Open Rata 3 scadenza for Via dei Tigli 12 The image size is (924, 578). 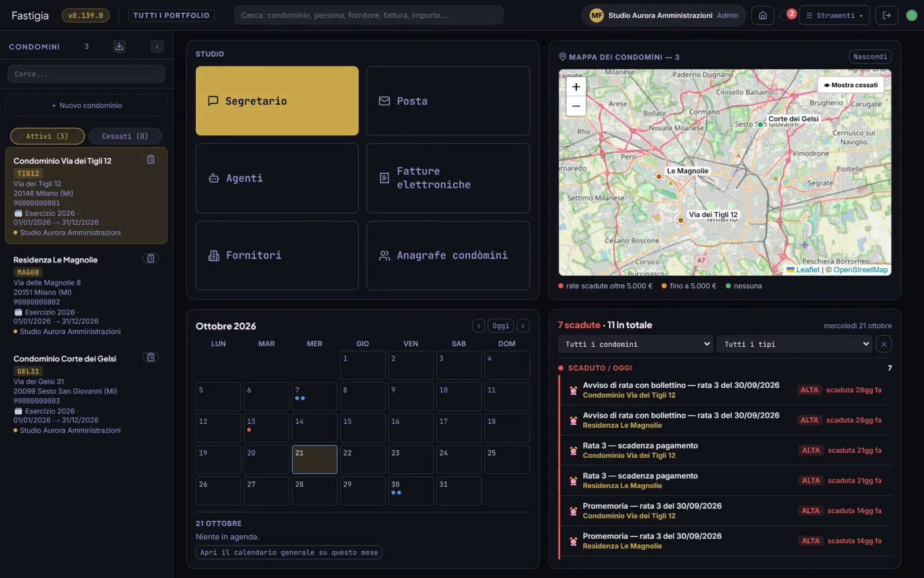click(x=726, y=450)
